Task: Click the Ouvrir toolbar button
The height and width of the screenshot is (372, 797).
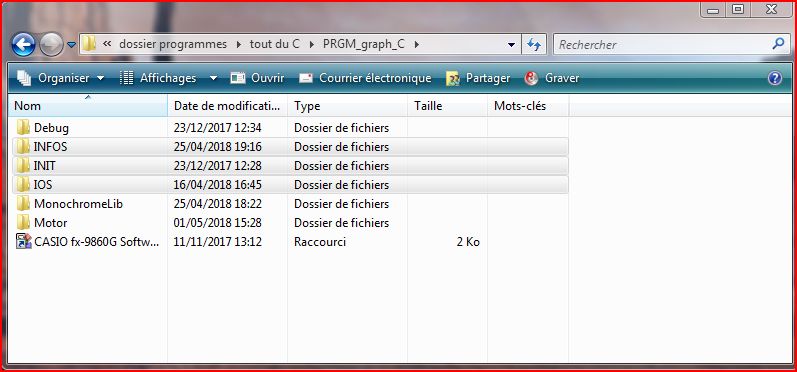Action: (257, 78)
